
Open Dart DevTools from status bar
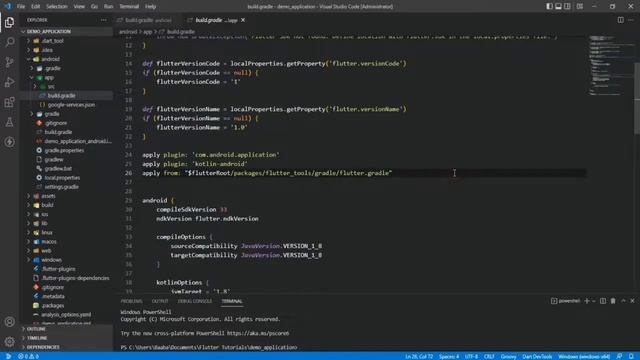click(x=537, y=356)
